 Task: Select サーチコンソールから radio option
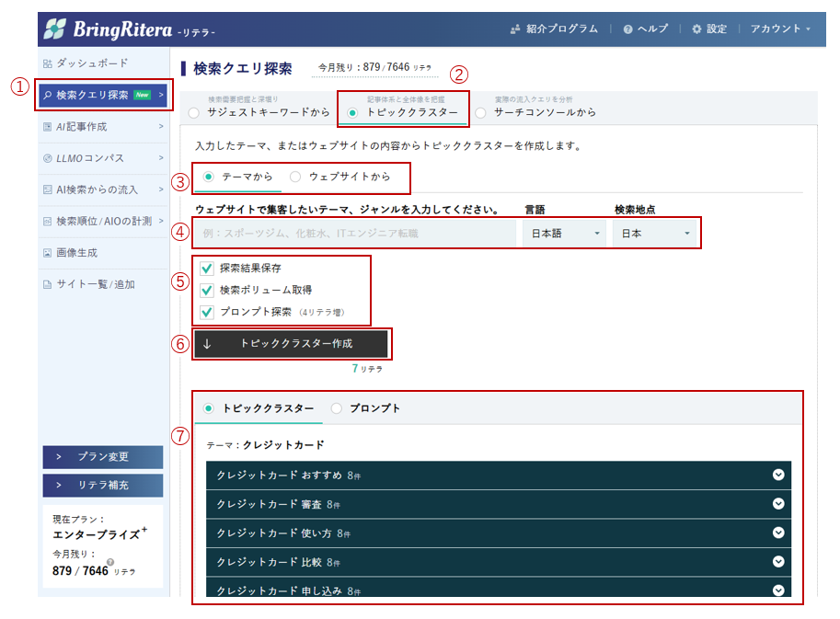tap(480, 112)
